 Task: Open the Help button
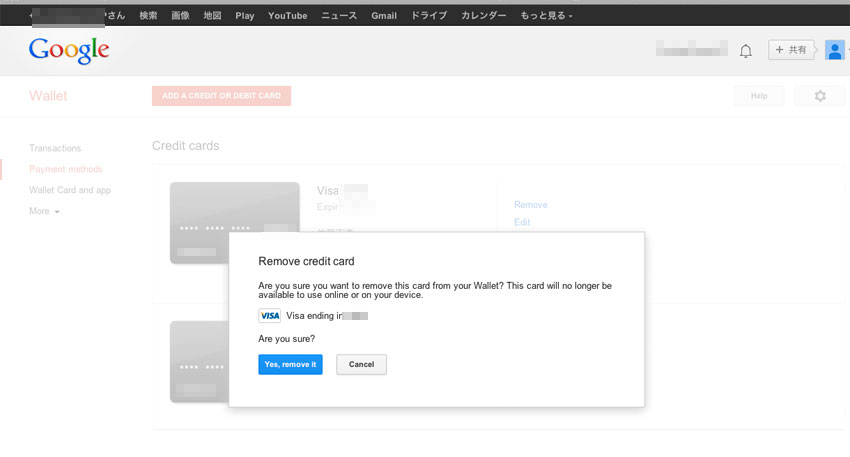click(759, 96)
